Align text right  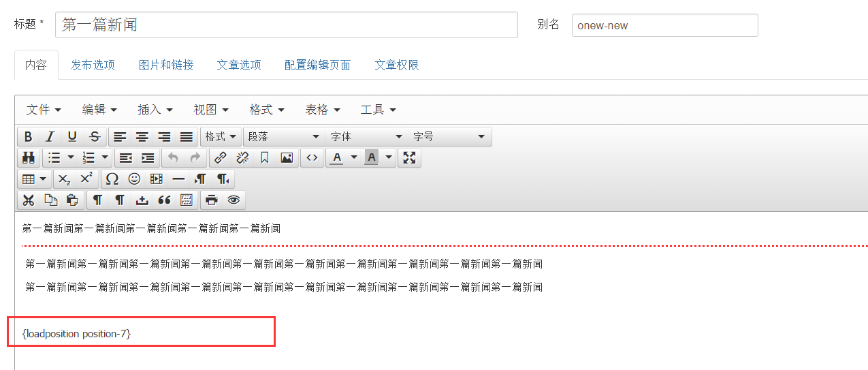click(x=164, y=136)
